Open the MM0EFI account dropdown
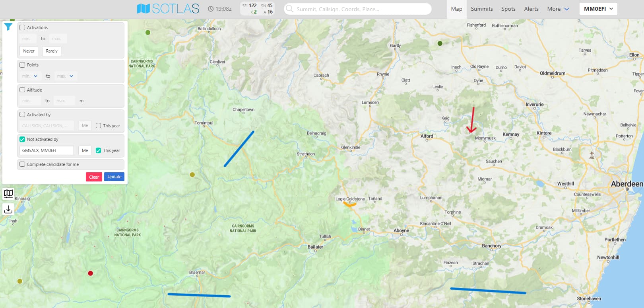This screenshot has width=644, height=308. pyautogui.click(x=598, y=9)
